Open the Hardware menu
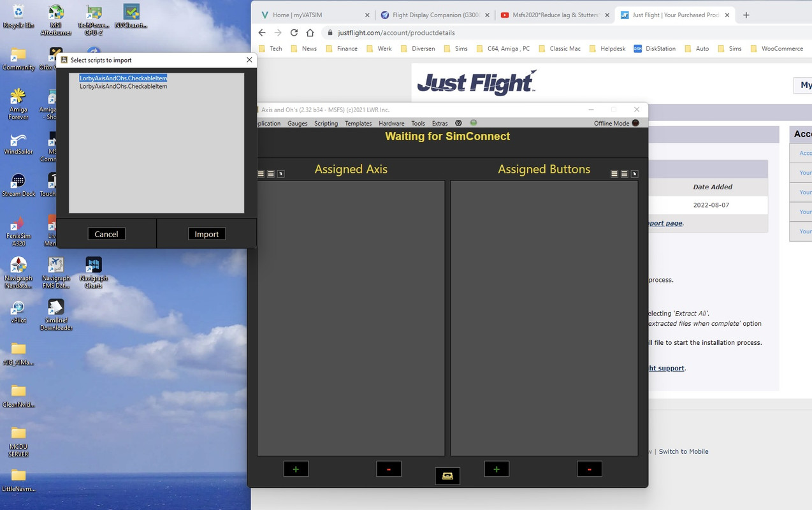Viewport: 812px width, 510px height. pyautogui.click(x=391, y=124)
